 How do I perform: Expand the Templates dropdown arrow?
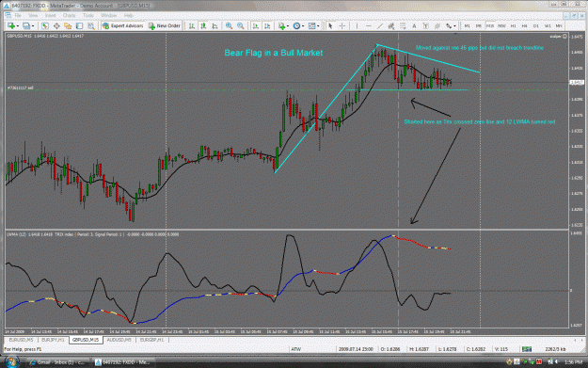click(x=318, y=26)
